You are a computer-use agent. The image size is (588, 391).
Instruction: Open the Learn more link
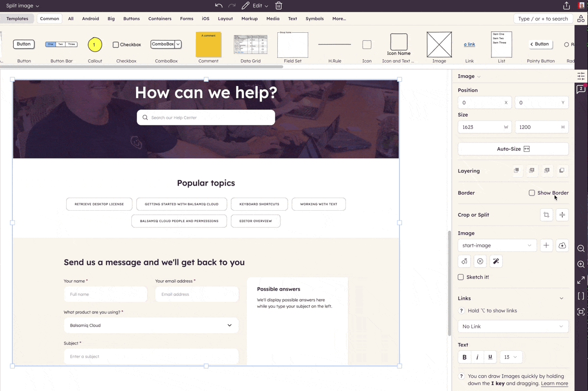pyautogui.click(x=554, y=384)
